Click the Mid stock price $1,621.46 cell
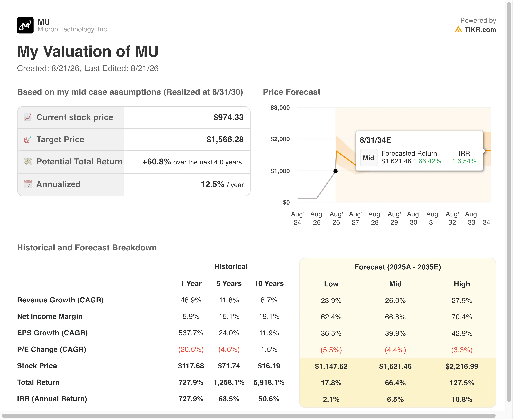 click(x=395, y=366)
